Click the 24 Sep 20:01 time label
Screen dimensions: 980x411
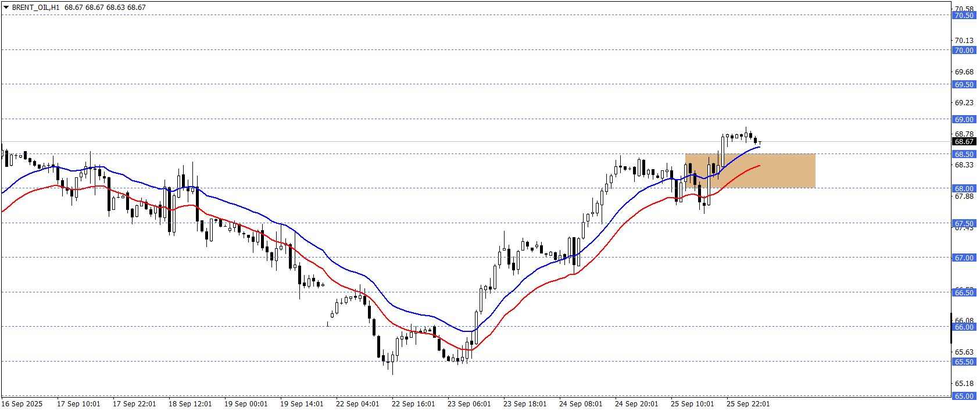pyautogui.click(x=636, y=404)
